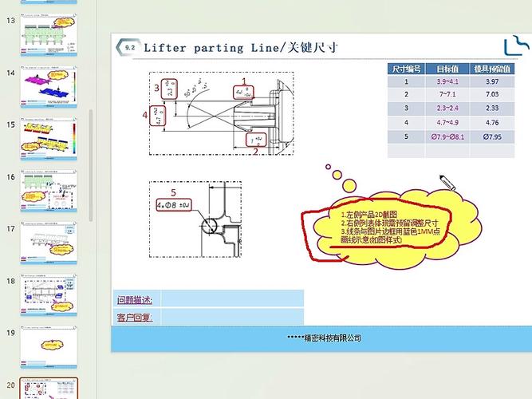
Task: Select table cell '4.76'
Action: click(x=492, y=123)
